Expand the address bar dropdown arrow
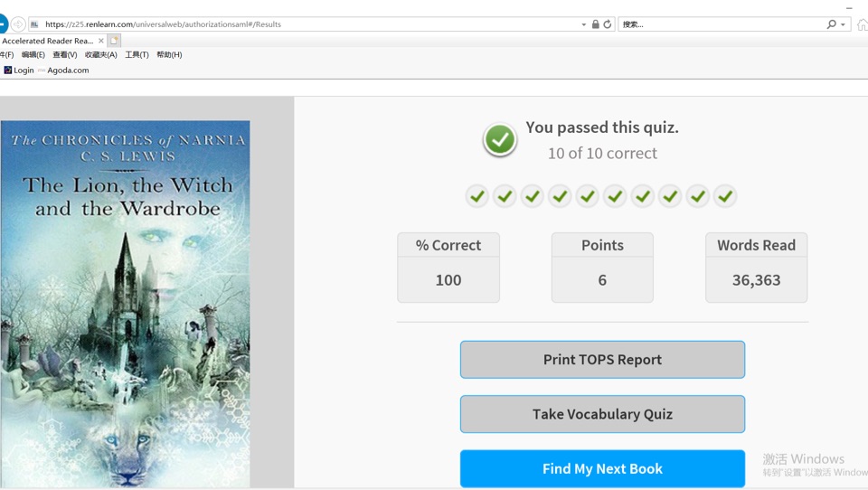This screenshot has height=490, width=868. pos(583,25)
